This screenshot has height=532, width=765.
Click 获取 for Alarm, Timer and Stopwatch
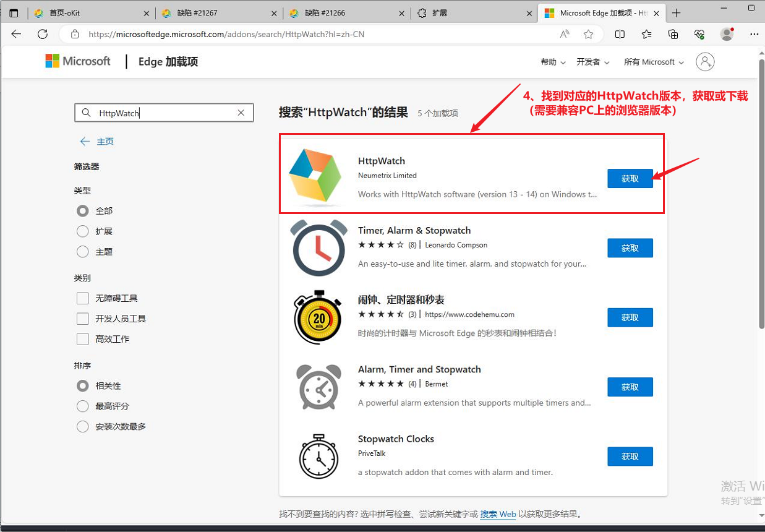pos(630,387)
